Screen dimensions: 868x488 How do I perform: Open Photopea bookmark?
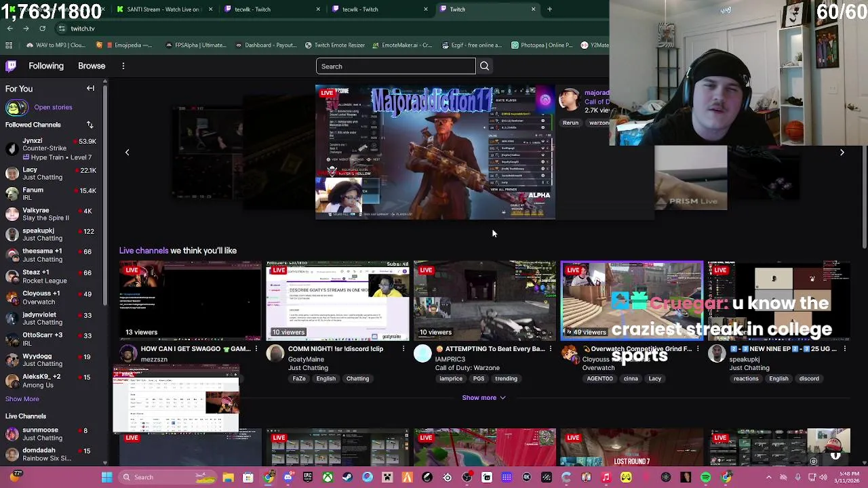[542, 45]
